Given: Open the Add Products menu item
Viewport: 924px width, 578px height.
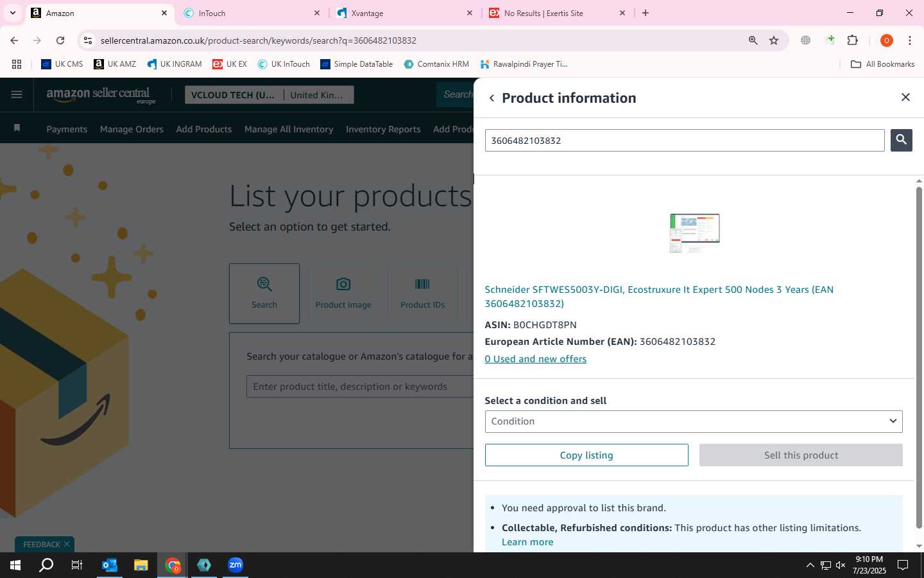Looking at the screenshot, I should coord(204,129).
